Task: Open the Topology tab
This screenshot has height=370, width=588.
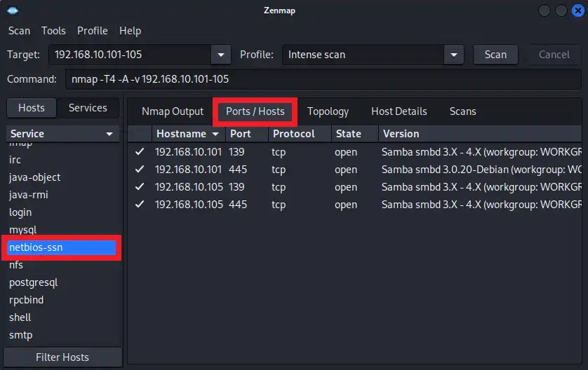Action: pyautogui.click(x=328, y=111)
